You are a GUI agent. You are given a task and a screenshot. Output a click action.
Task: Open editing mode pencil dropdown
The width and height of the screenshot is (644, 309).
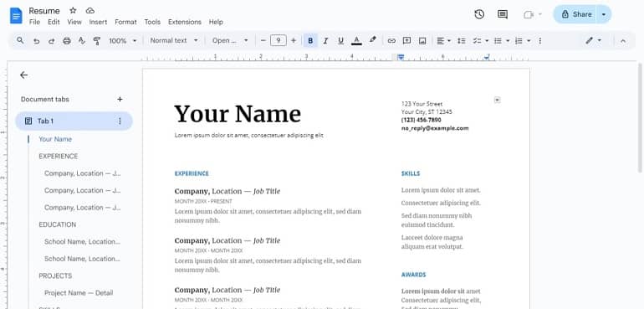[x=594, y=40]
